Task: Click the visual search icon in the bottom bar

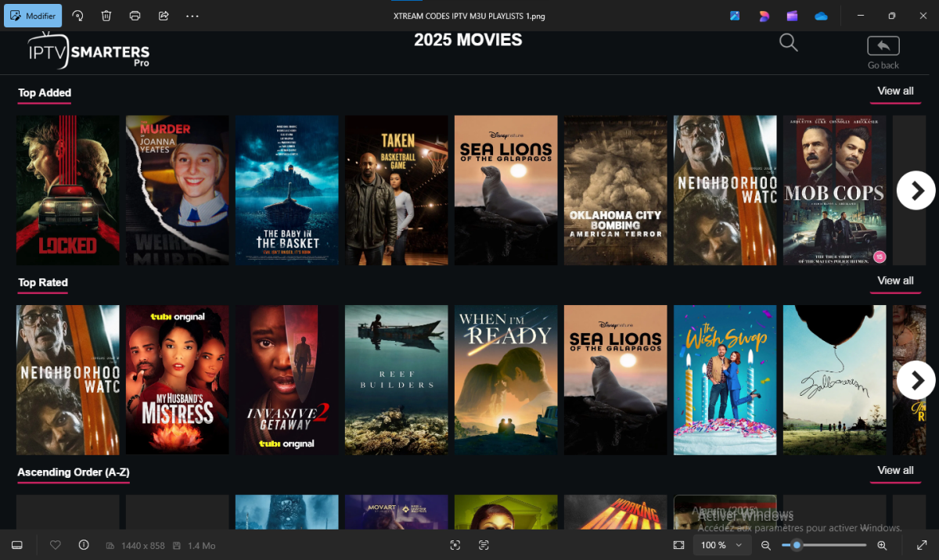Action: (455, 545)
